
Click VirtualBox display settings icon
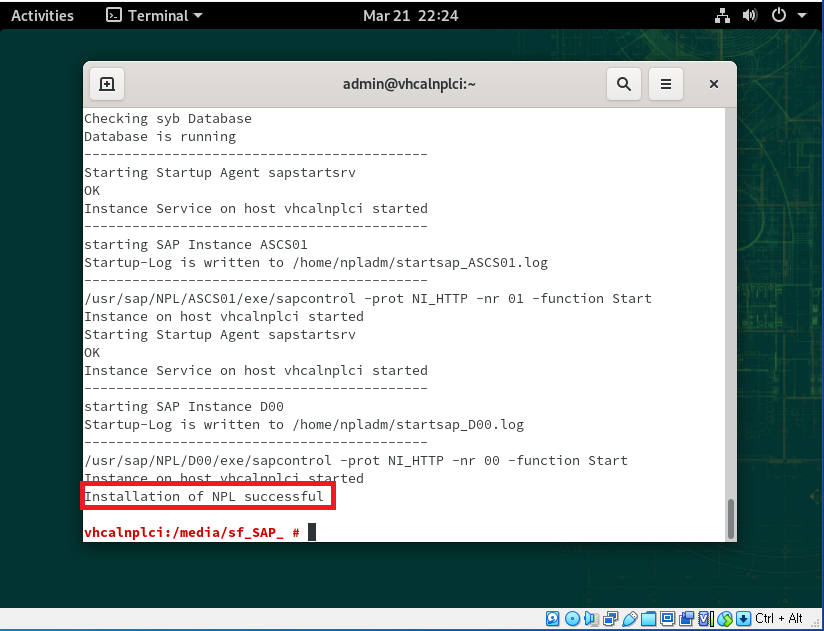667,618
